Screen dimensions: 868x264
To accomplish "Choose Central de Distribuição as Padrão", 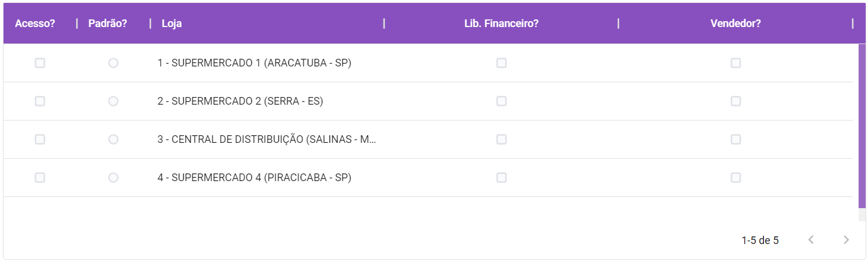I will [x=113, y=139].
